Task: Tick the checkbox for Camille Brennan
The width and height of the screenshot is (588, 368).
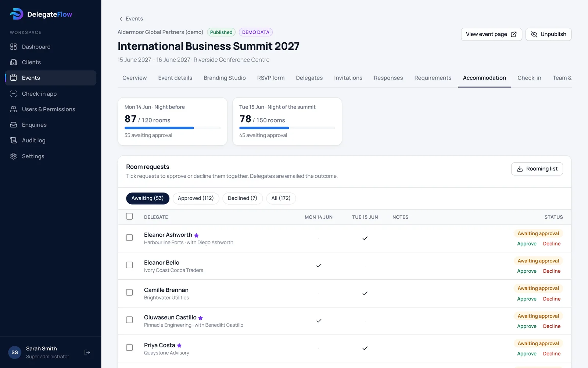Action: pos(129,293)
